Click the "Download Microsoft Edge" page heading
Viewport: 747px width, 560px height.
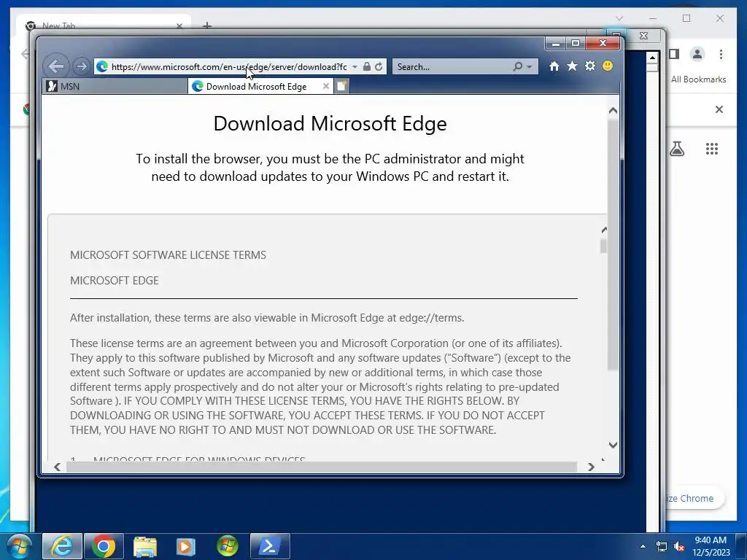tap(330, 123)
